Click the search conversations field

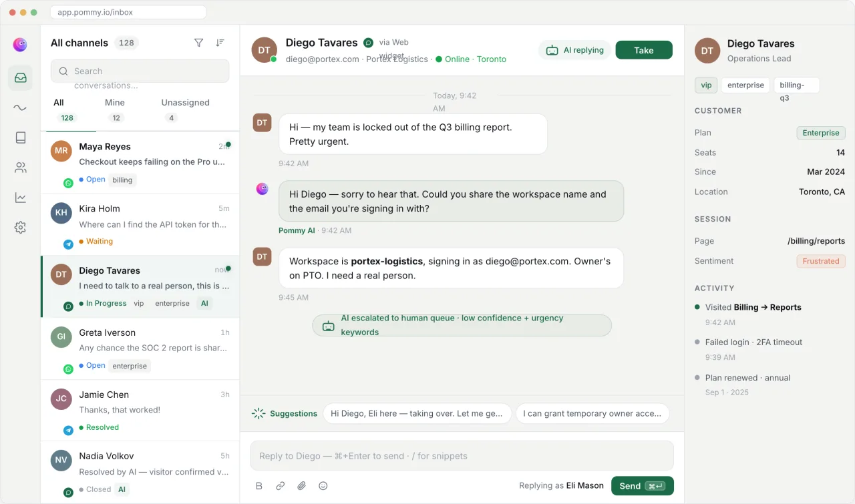click(140, 71)
